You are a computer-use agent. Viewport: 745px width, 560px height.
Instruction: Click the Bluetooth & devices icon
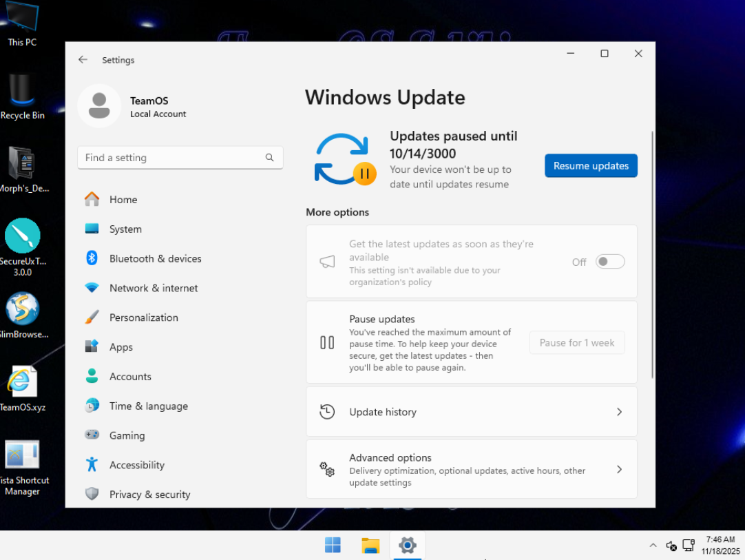(x=92, y=258)
